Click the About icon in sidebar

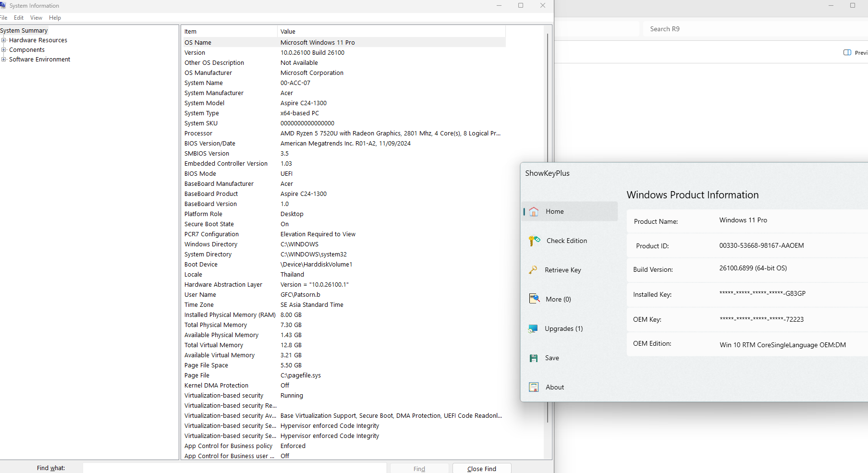tap(534, 387)
